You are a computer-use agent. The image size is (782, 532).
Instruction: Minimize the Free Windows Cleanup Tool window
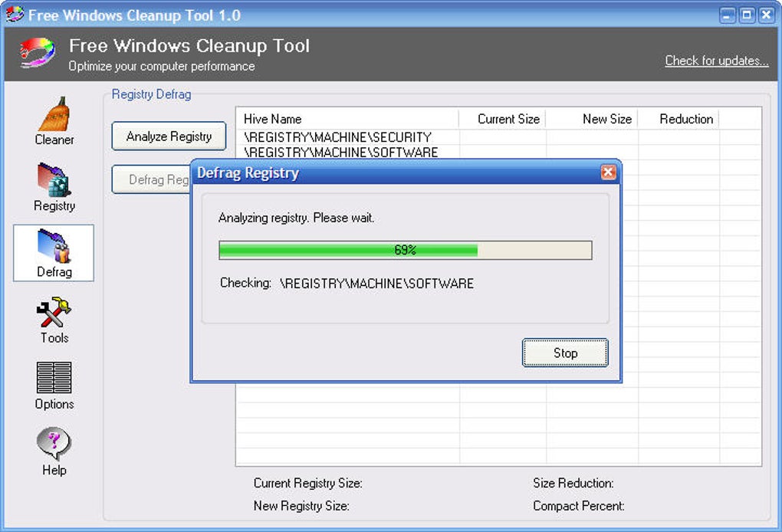tap(727, 15)
